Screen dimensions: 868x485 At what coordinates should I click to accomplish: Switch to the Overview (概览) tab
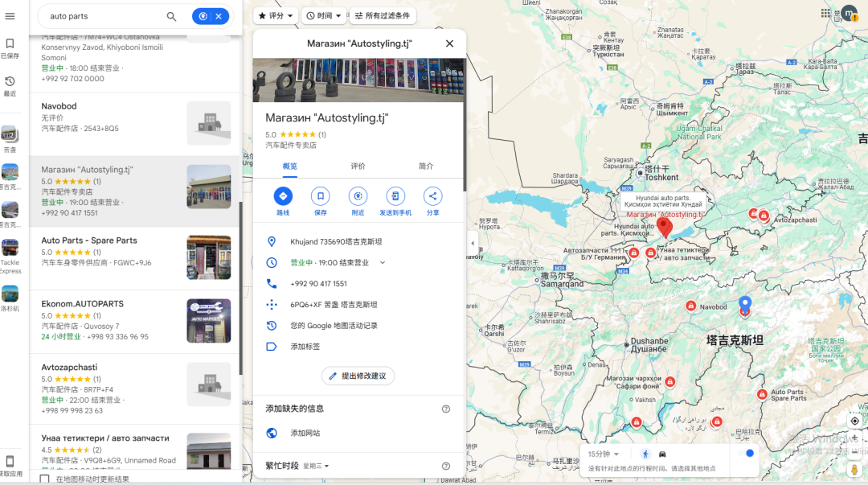coord(290,166)
